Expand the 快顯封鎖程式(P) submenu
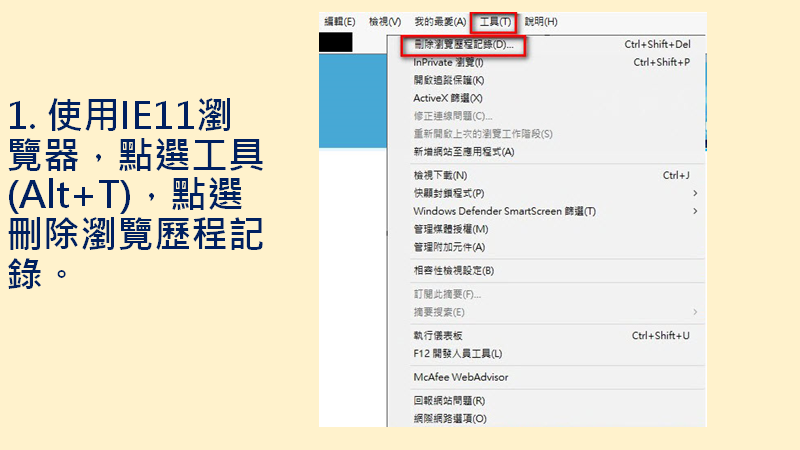800x450 pixels. pos(448,193)
